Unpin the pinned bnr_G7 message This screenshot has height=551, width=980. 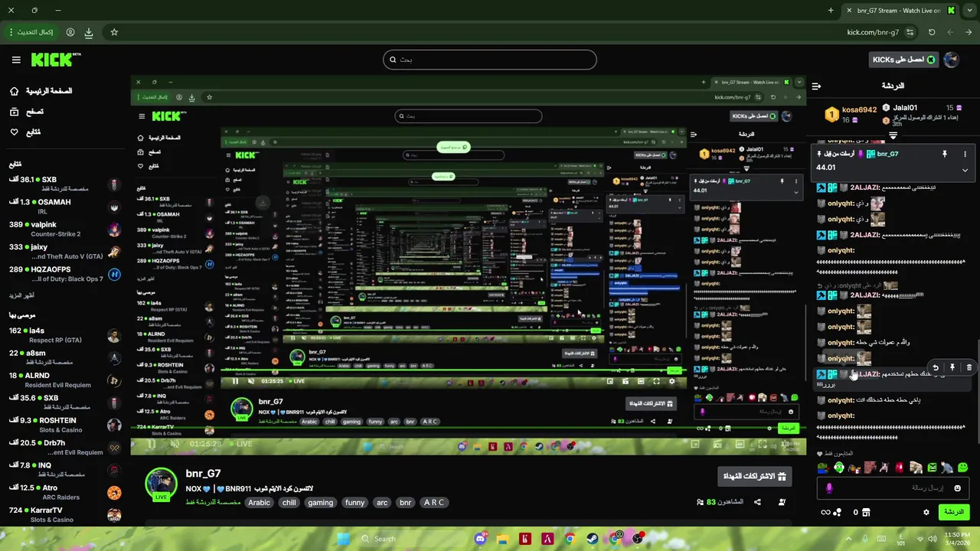tap(945, 154)
